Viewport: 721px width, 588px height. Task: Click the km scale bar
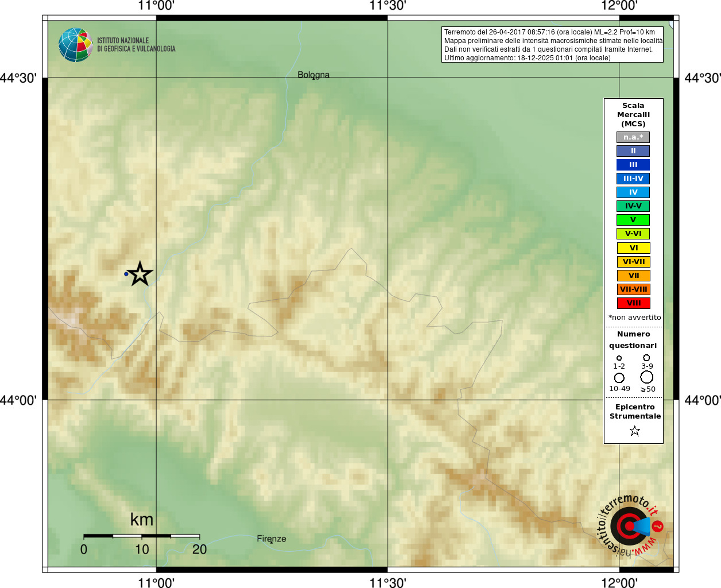(142, 536)
